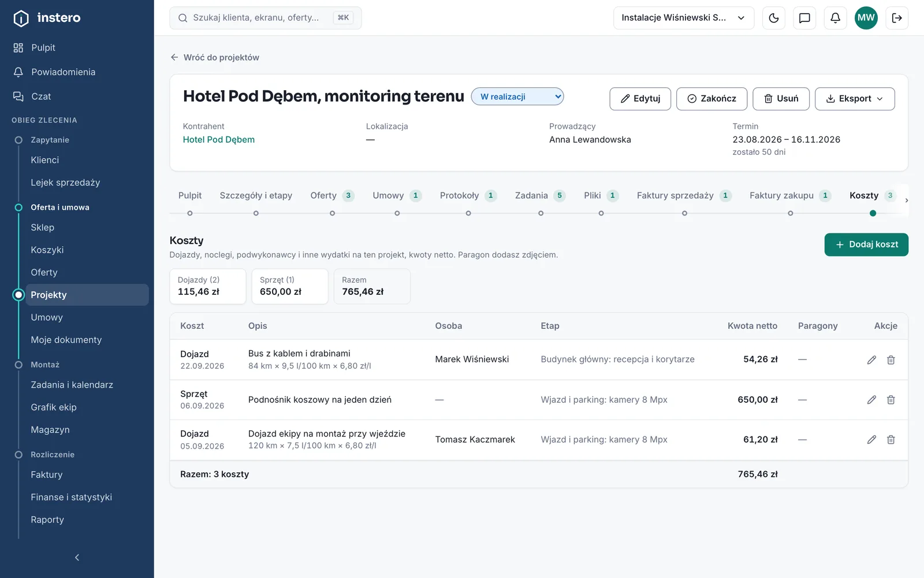Open the Instalacje Wiśniewski company selector
Viewport: 924px width, 578px height.
tap(684, 18)
